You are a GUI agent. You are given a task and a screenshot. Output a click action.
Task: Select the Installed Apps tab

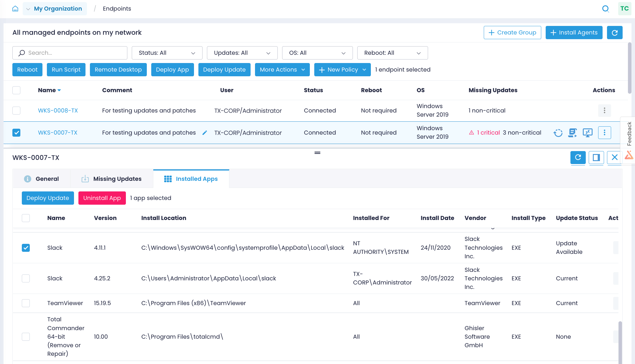coord(191,179)
